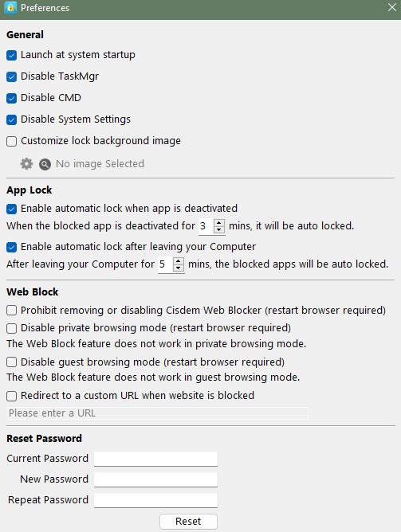This screenshot has height=532, width=401.
Task: Increase leaving Computer minutes with up arrow
Action: point(179,261)
